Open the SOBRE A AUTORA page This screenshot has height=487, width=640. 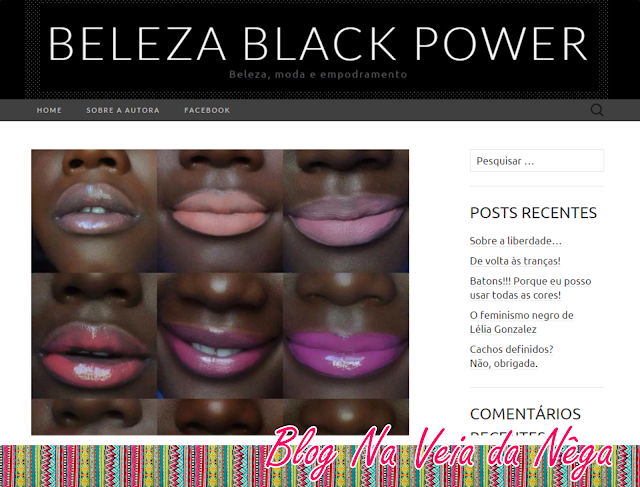point(123,110)
